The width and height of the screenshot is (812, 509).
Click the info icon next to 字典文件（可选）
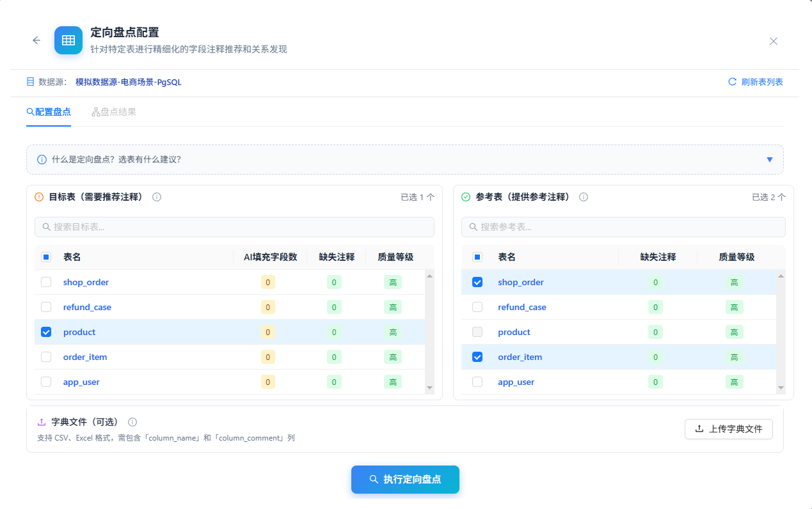click(132, 422)
